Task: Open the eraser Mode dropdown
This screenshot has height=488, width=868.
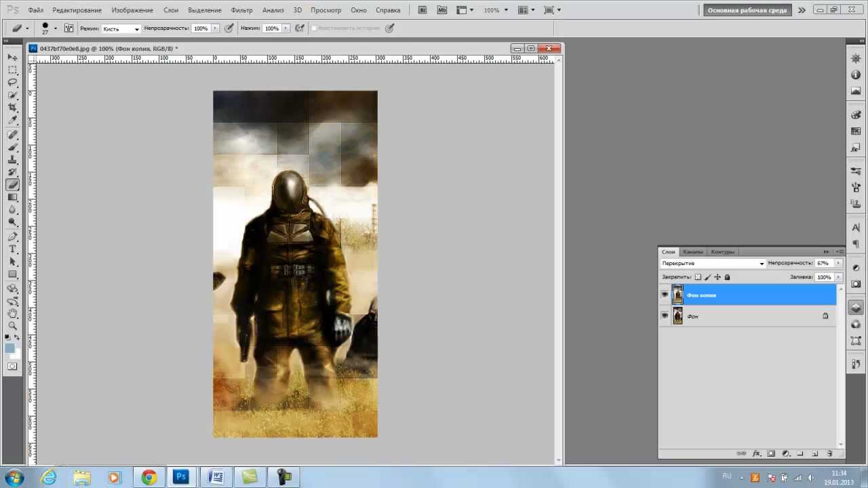Action: 121,28
